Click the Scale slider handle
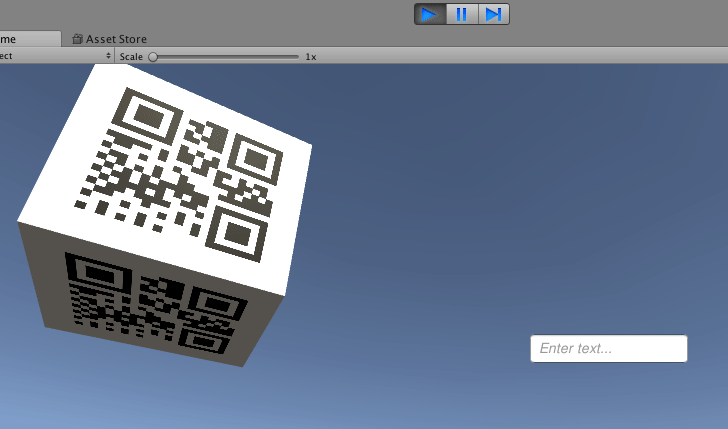Viewport: 728px width, 429px height. (153, 57)
